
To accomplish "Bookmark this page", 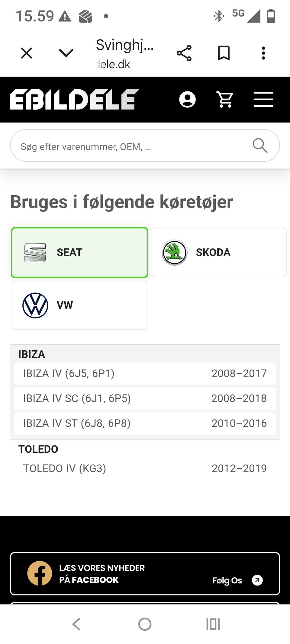I will [x=224, y=53].
